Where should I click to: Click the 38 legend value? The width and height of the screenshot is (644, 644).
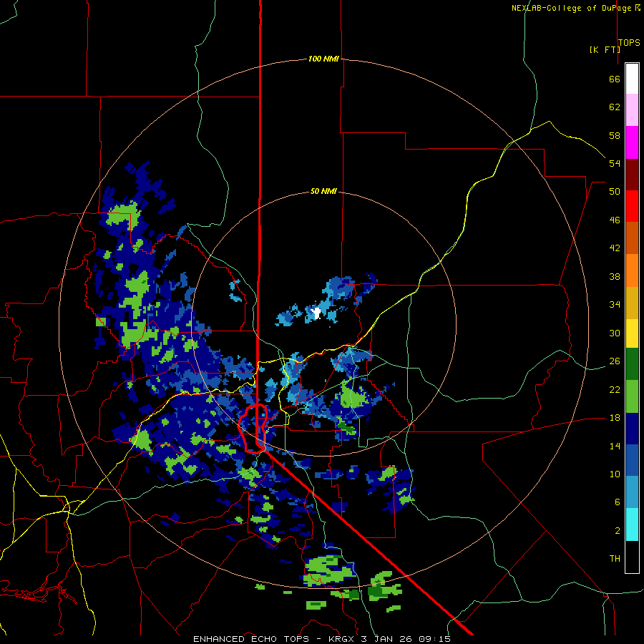tap(615, 276)
